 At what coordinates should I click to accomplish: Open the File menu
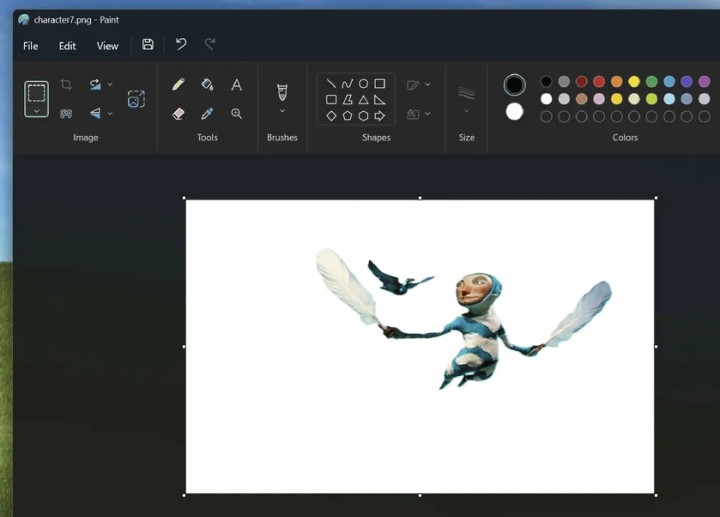coord(31,46)
